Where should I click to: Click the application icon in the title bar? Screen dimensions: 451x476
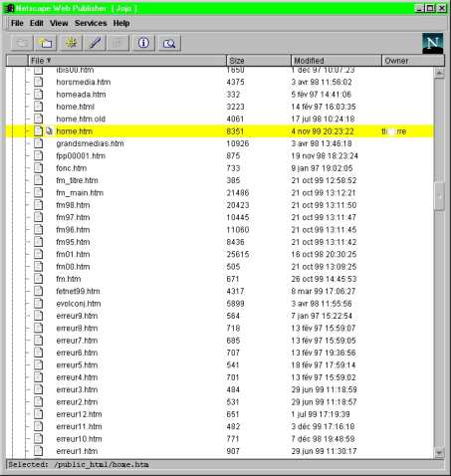click(x=10, y=8)
